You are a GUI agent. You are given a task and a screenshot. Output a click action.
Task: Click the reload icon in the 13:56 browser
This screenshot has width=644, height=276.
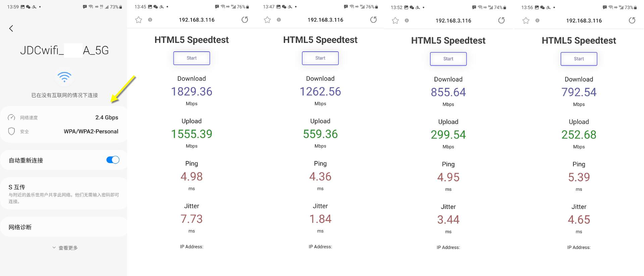tap(632, 20)
